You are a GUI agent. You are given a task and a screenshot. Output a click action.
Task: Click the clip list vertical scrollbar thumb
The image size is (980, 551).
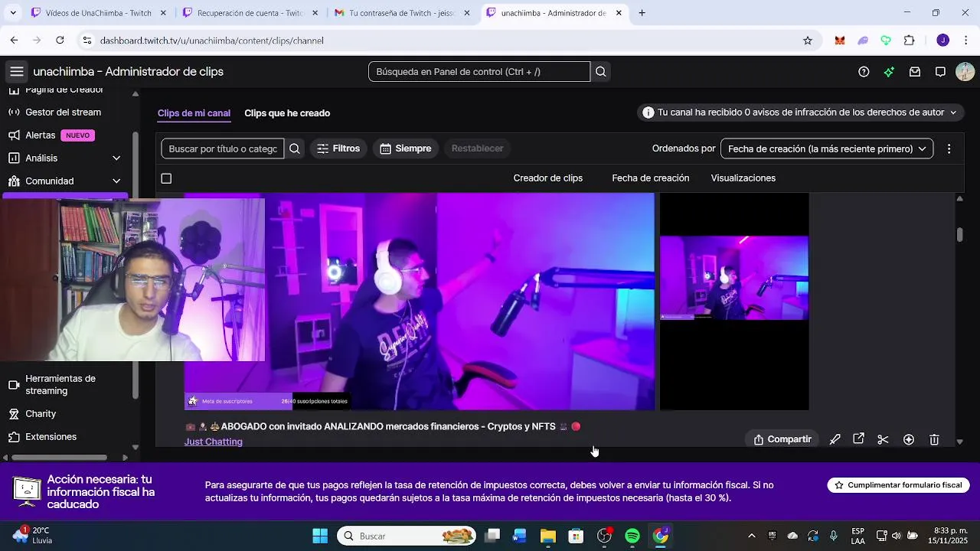959,234
